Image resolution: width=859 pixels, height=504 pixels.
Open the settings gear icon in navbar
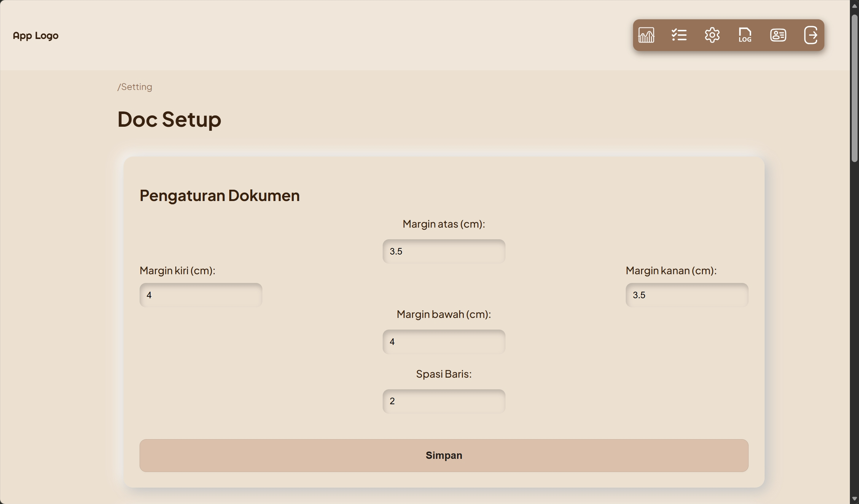pos(712,35)
